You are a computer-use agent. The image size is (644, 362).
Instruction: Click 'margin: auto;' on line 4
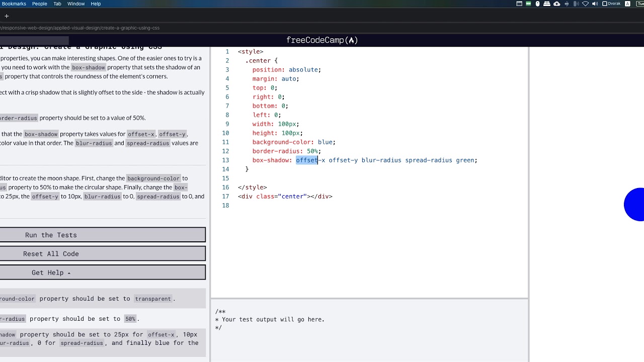[x=276, y=78]
